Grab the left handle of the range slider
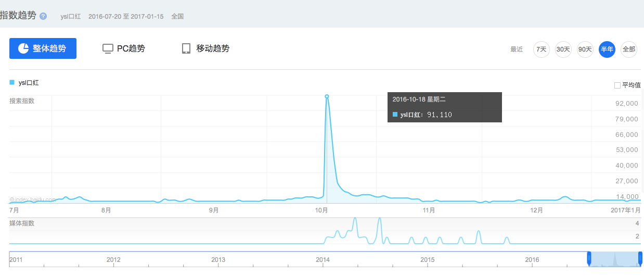Viewport: 644px width, 276px height. [589, 258]
